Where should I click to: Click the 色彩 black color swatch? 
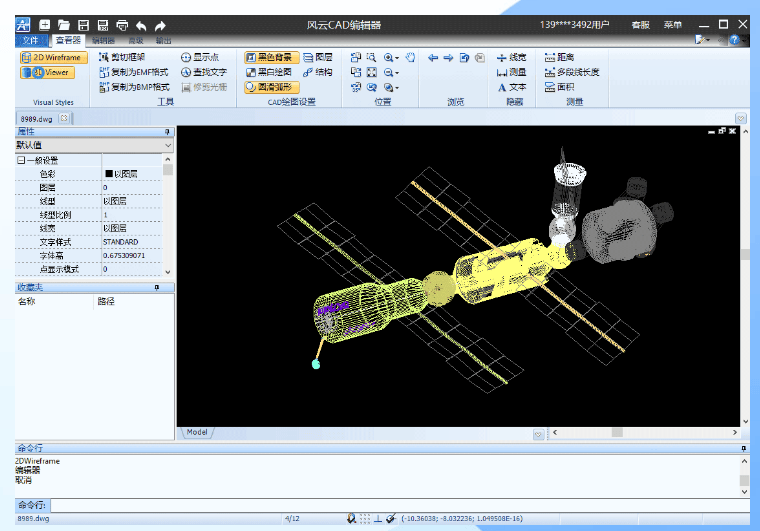[109, 174]
